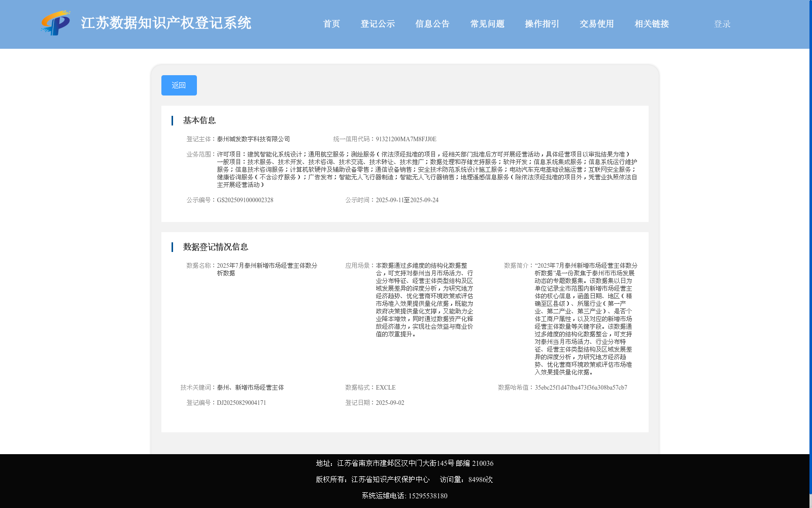Click the footer address line

(404, 463)
